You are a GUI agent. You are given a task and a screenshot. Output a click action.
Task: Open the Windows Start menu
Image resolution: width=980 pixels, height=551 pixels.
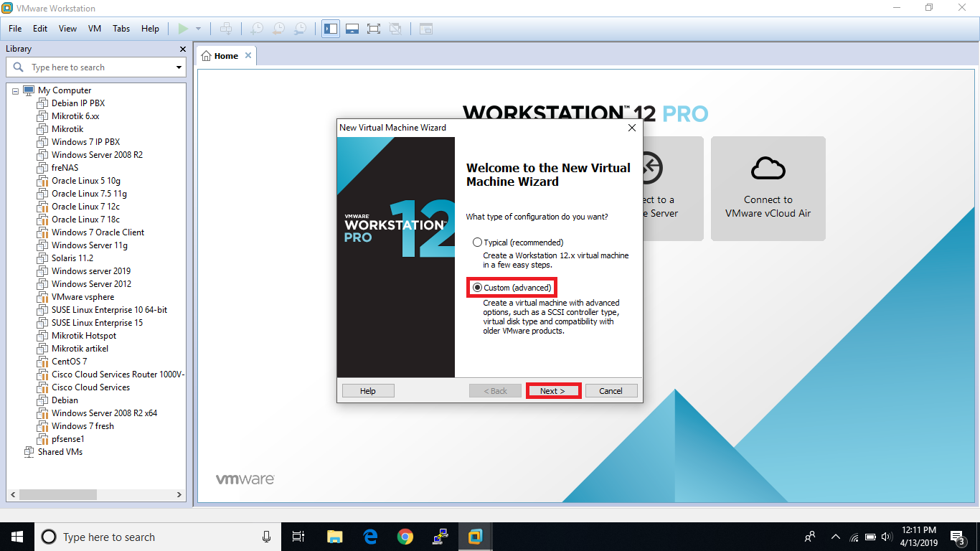[x=17, y=537]
